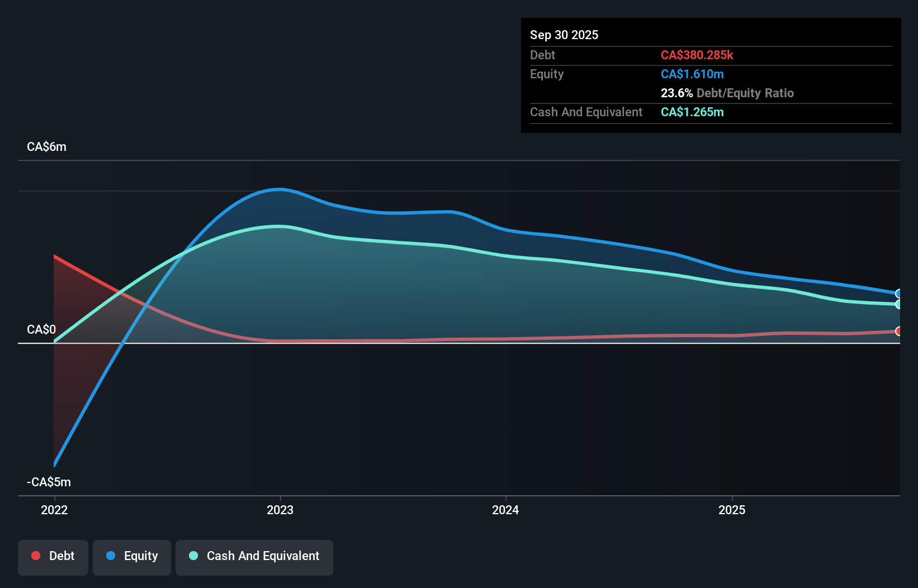
Task: Click the teal Cash And Equivalent legend dot
Action: point(193,556)
